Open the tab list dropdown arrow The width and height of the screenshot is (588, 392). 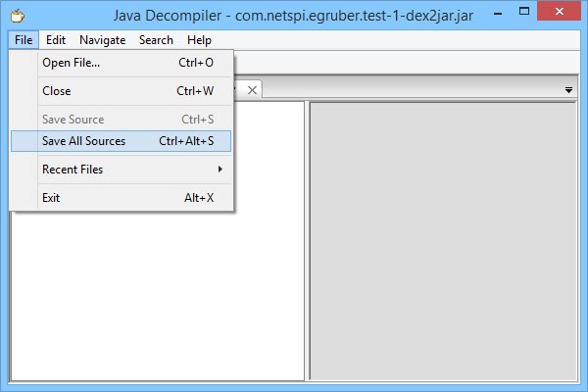pyautogui.click(x=569, y=90)
